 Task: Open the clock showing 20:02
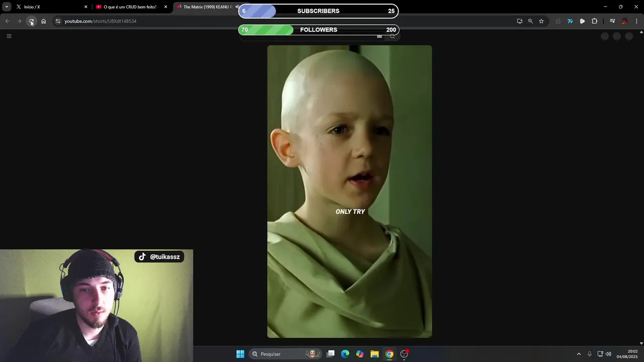627,354
